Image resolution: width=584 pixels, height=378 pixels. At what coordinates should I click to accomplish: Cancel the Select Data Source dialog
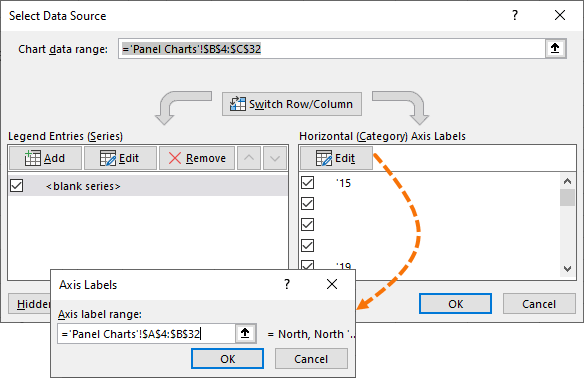539,304
